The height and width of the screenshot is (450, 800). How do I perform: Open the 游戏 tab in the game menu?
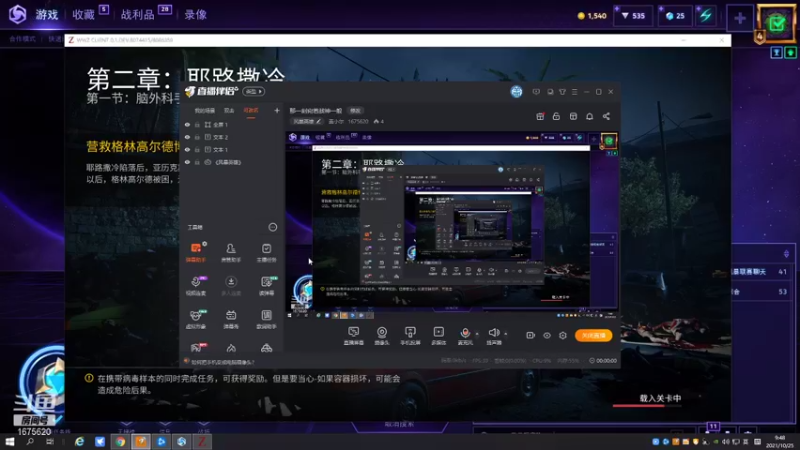pos(46,15)
